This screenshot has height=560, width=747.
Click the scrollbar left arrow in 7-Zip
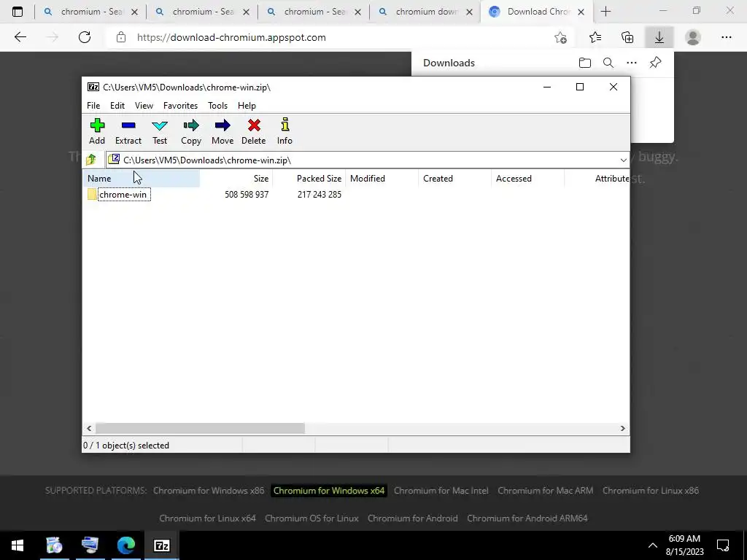coord(89,428)
